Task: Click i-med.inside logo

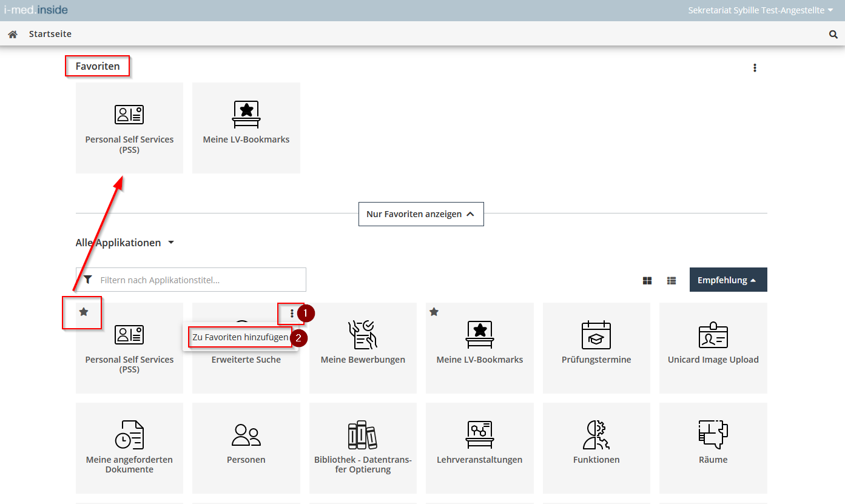Action: click(x=36, y=10)
